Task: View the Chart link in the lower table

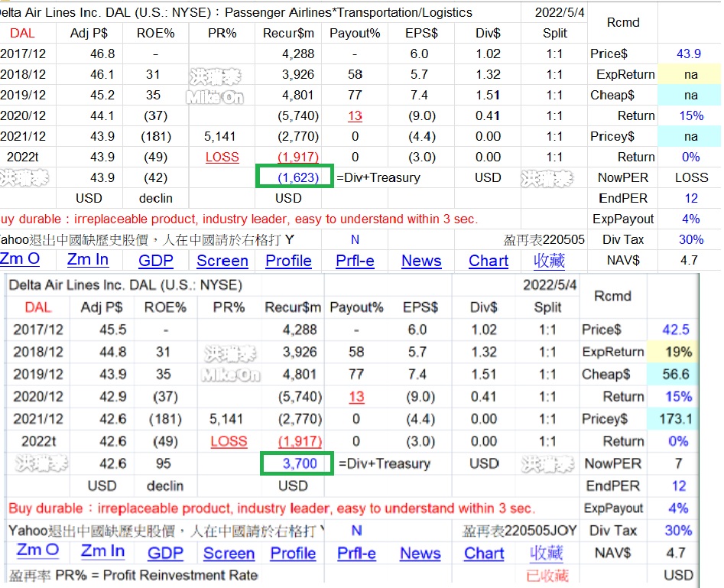Action: tap(484, 553)
